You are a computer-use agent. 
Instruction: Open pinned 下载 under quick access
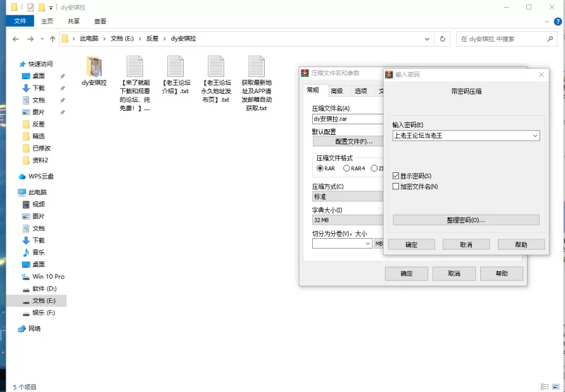(34, 88)
